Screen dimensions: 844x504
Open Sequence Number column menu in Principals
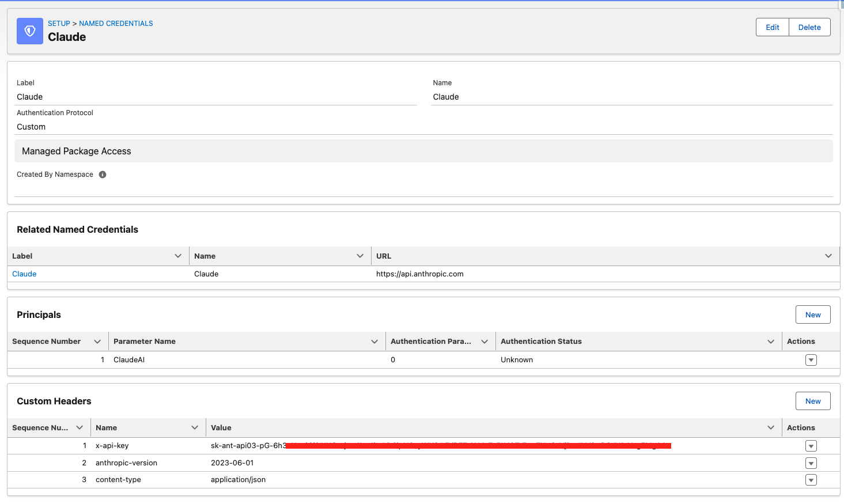[x=97, y=342]
